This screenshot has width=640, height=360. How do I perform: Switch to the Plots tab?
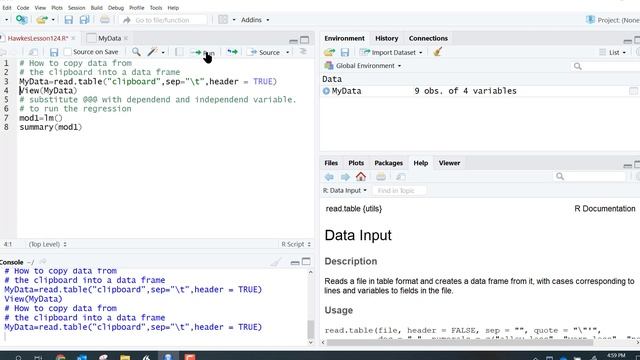click(x=356, y=163)
